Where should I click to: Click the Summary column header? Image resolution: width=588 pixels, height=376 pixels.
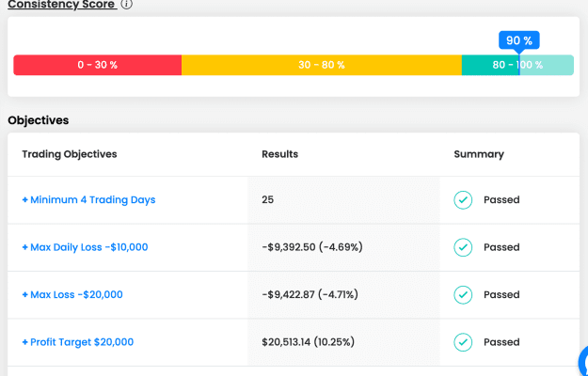(x=479, y=154)
